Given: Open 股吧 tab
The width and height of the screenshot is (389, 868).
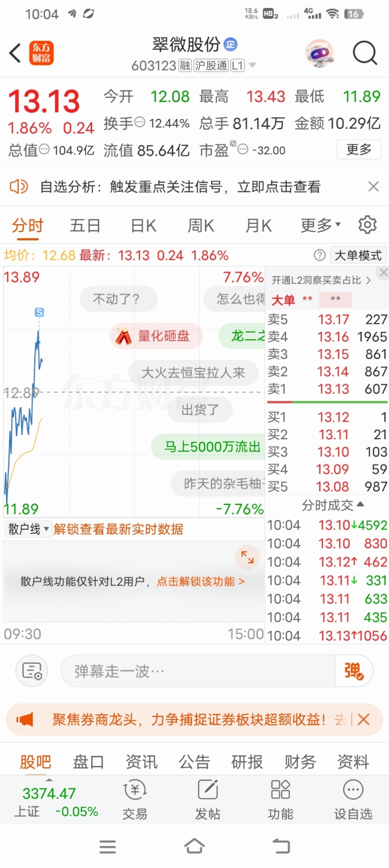Looking at the screenshot, I should click(36, 762).
